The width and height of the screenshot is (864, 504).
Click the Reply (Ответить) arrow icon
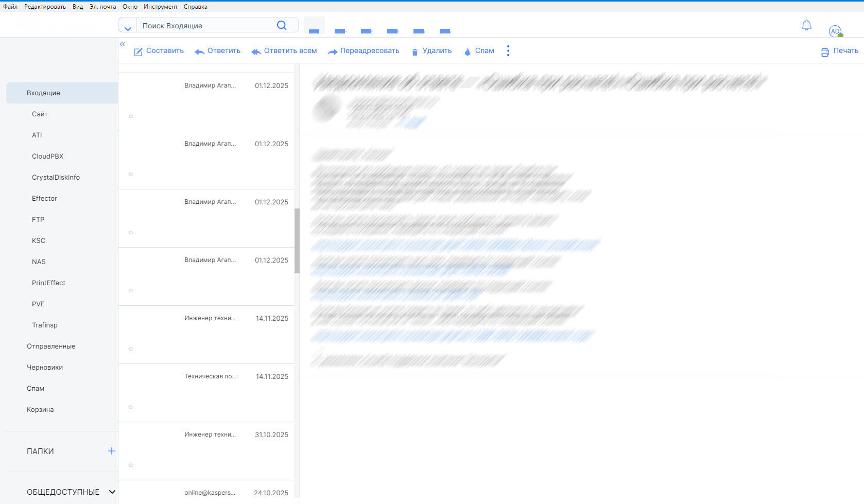point(199,51)
